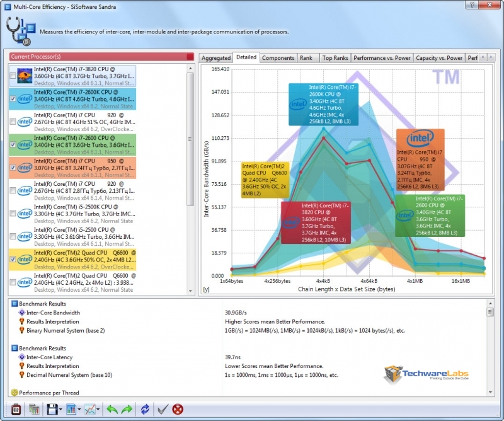Click the red cancel X icon
This screenshot has width=504, height=421.
pyautogui.click(x=178, y=409)
